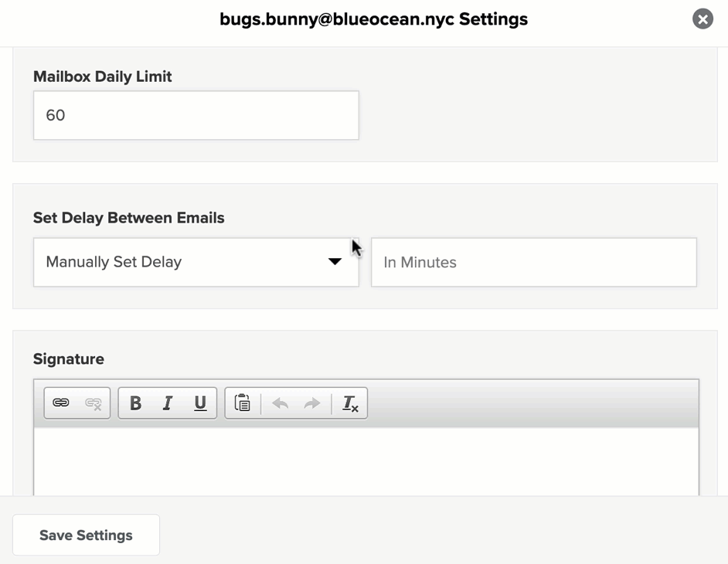Click the Save Settings button
Screen dimensions: 728x564
[x=86, y=535]
